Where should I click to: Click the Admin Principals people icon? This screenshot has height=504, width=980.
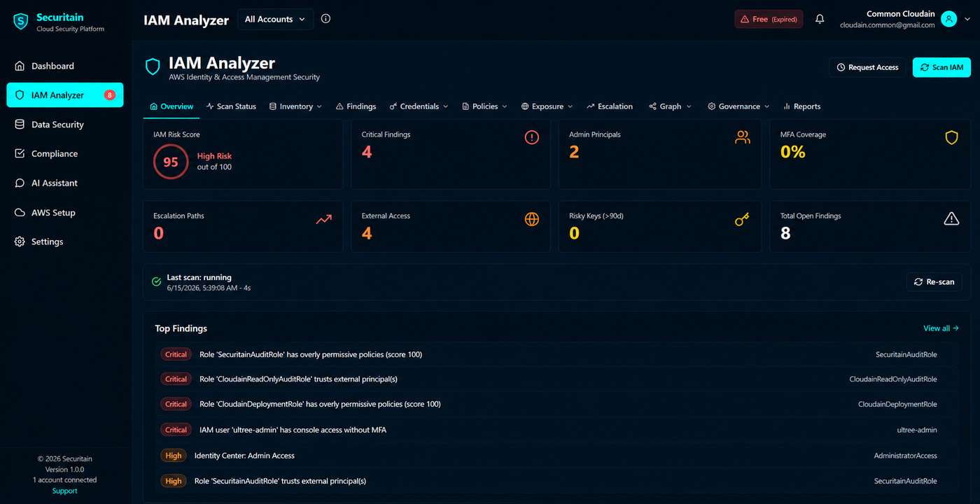click(743, 137)
